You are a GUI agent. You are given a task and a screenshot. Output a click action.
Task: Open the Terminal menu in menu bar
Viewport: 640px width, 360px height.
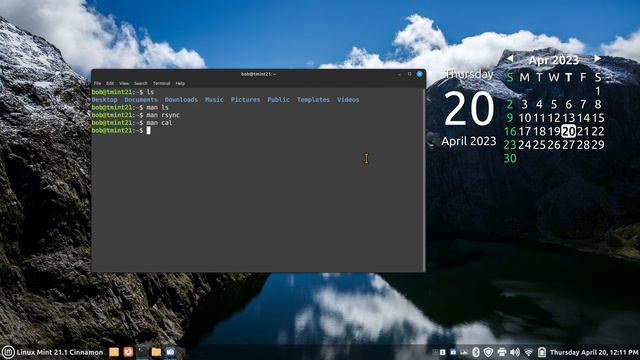coord(162,83)
